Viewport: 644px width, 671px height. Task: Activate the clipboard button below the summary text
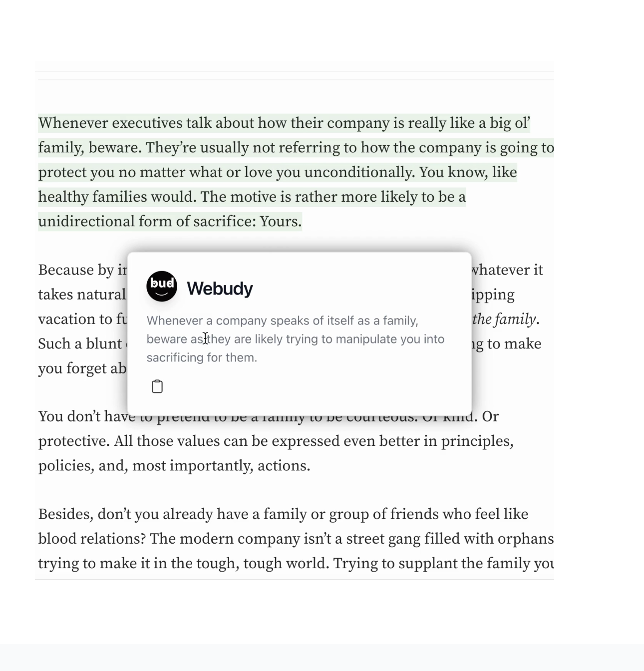tap(157, 386)
